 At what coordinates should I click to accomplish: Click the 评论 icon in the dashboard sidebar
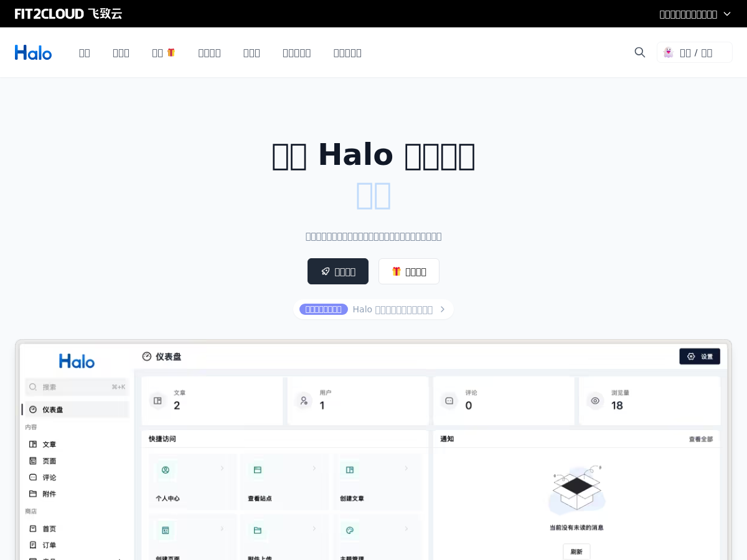pyautogui.click(x=33, y=477)
